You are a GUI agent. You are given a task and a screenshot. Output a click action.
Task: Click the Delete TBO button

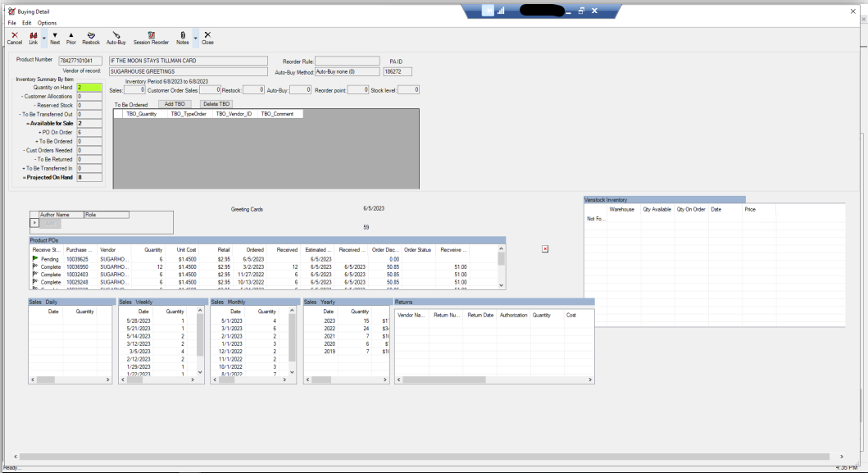[x=216, y=104]
